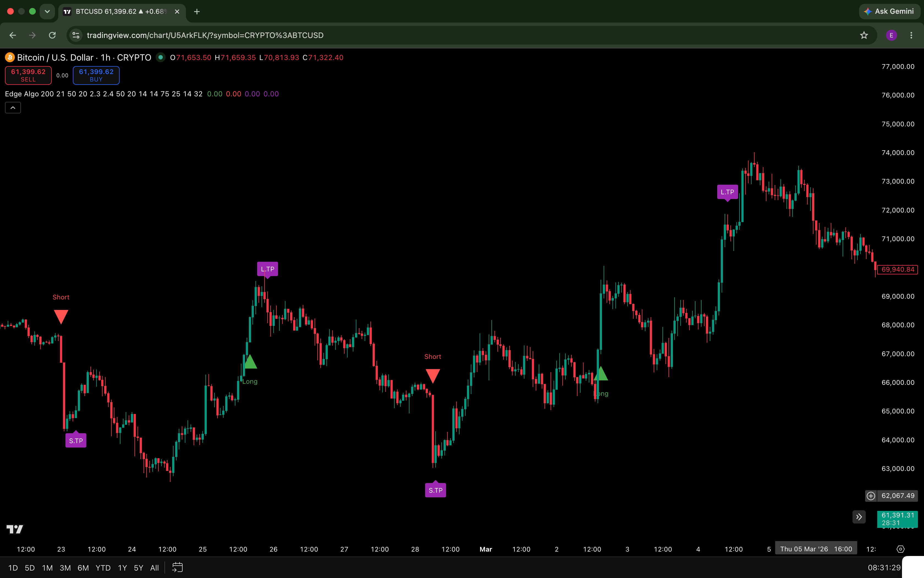This screenshot has width=924, height=578.
Task: Close the BTCUSD tab
Action: point(177,12)
